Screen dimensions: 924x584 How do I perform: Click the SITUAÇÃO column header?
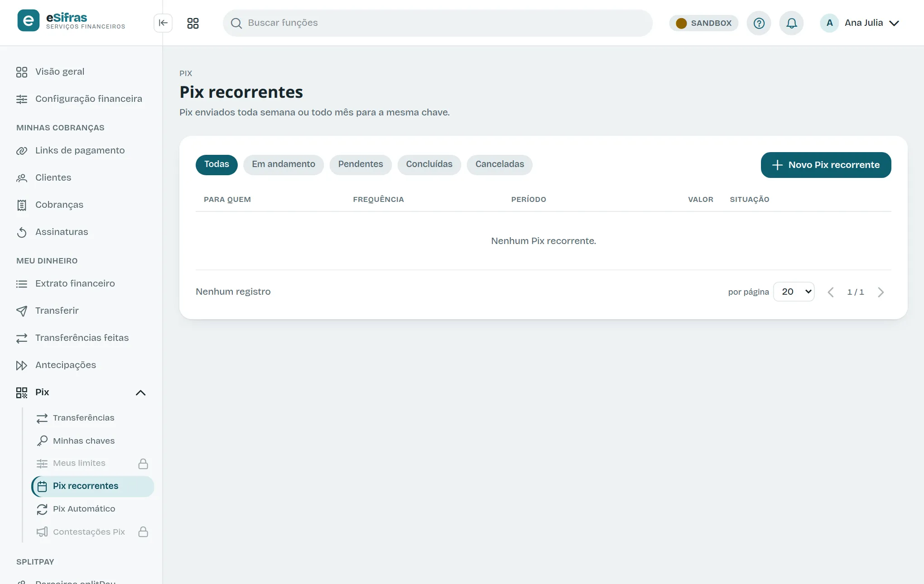(x=750, y=200)
